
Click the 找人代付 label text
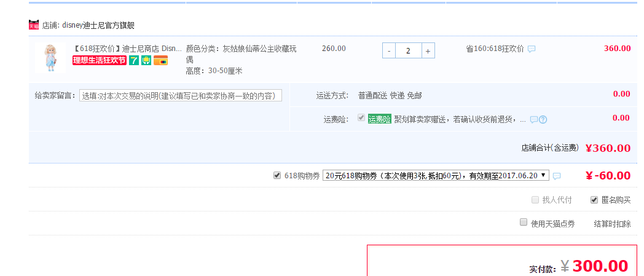[x=557, y=200]
